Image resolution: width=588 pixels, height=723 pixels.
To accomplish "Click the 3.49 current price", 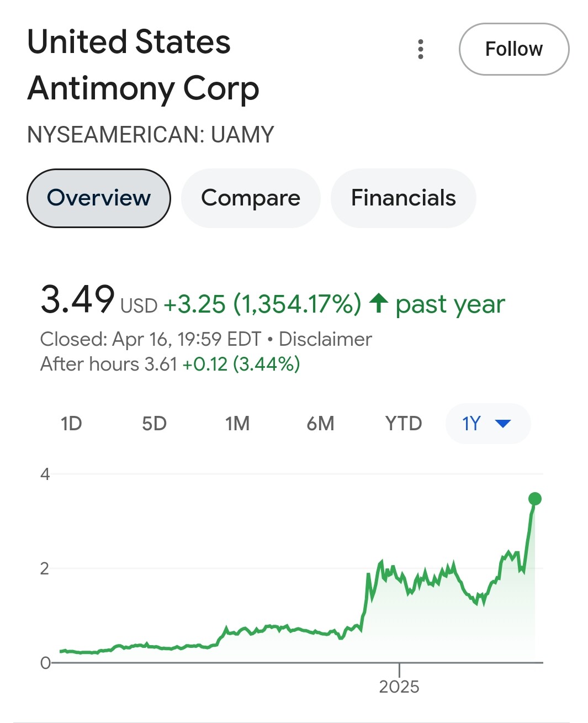I will (x=78, y=299).
